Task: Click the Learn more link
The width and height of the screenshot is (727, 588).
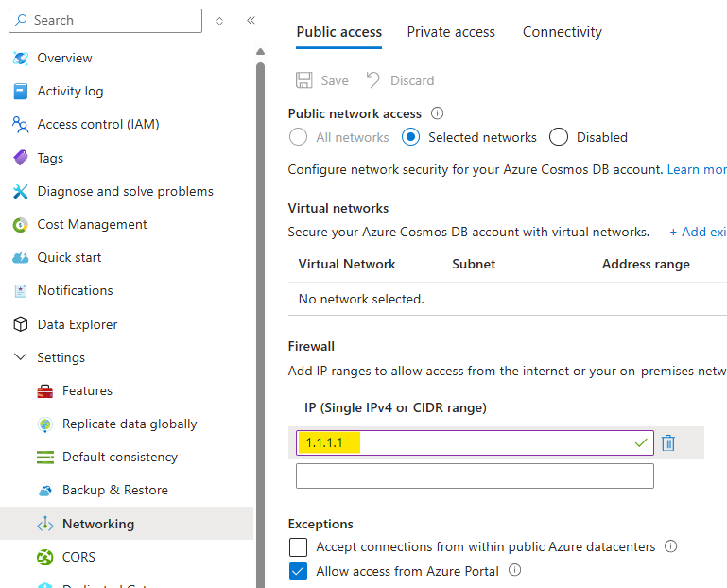Action: click(x=697, y=170)
